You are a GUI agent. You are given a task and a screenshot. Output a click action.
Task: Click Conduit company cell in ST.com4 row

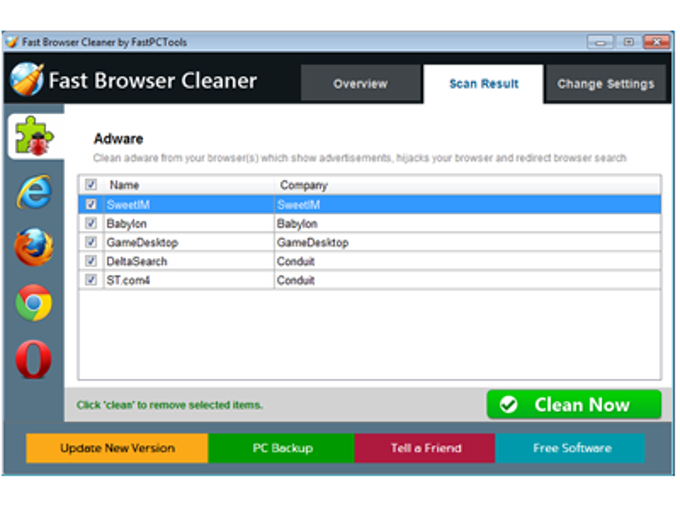[x=468, y=280]
